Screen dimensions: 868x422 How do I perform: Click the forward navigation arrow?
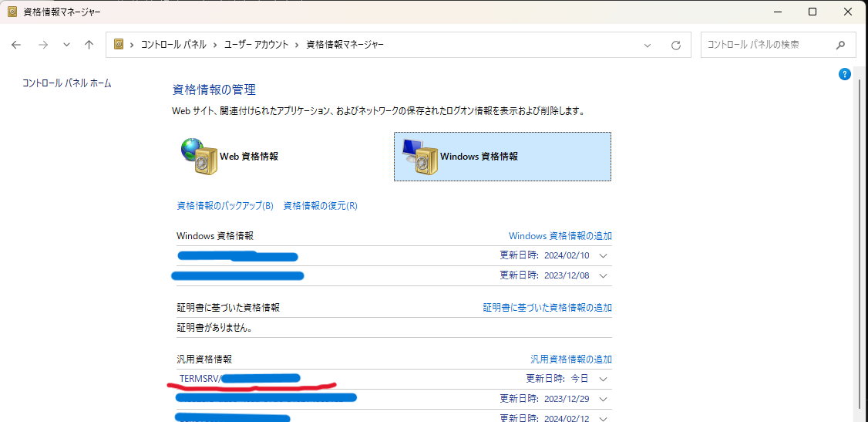tap(43, 45)
